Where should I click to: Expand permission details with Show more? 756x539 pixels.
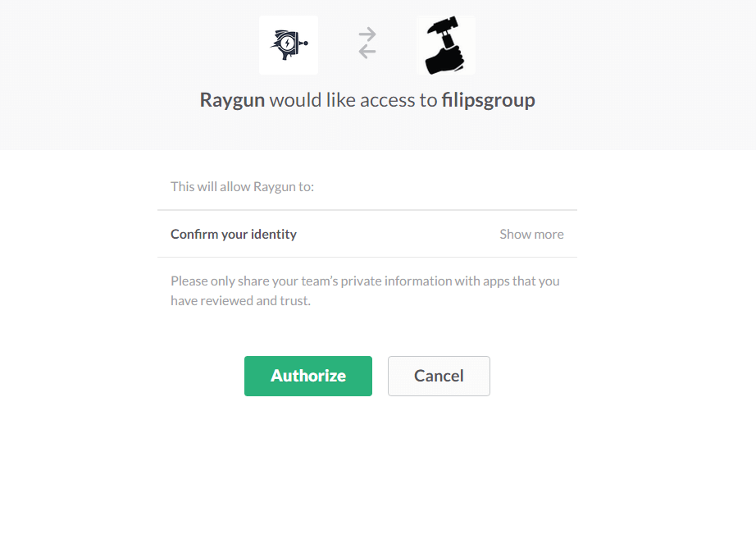point(531,235)
